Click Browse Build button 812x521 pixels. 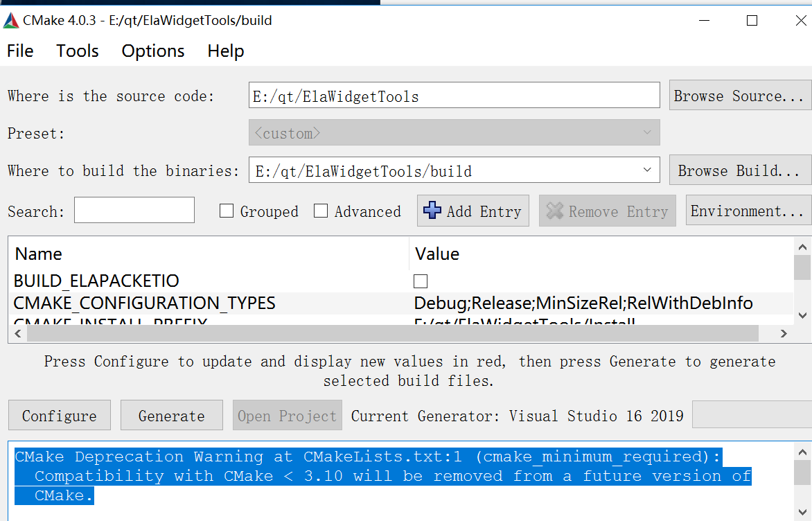pos(740,170)
